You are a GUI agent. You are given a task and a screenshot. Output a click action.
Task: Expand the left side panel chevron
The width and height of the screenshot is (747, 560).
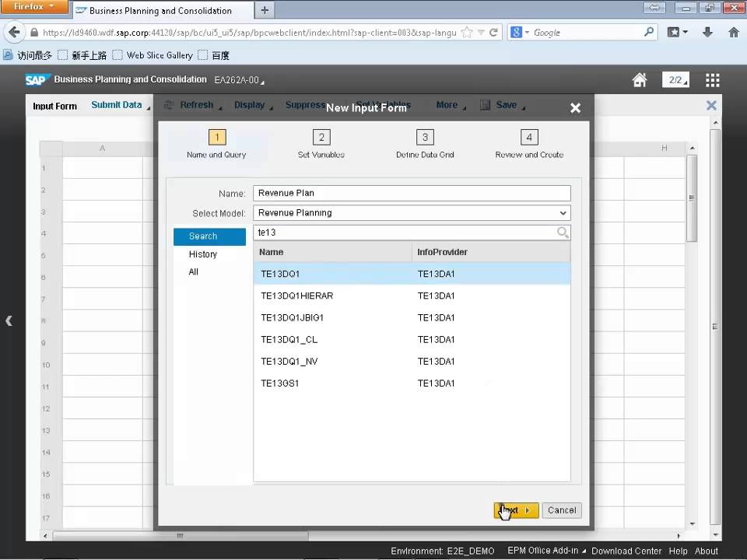[x=9, y=320]
